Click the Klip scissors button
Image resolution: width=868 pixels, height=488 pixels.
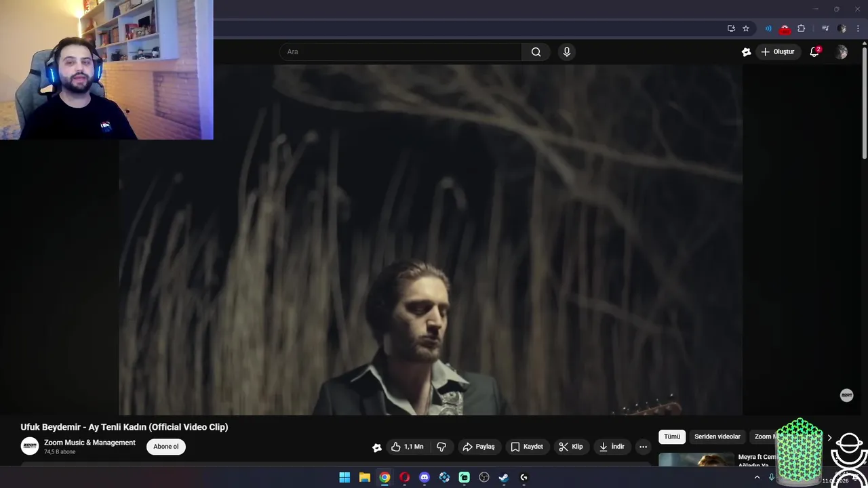[x=571, y=447]
